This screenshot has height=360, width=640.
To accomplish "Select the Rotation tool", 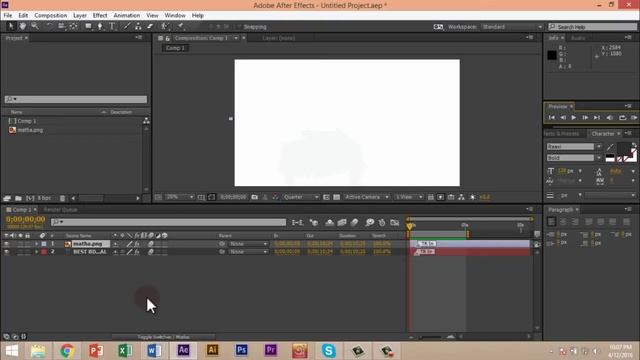I will 49,27.
